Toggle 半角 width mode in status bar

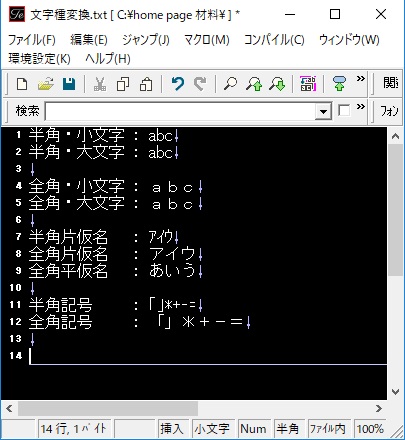[288, 429]
